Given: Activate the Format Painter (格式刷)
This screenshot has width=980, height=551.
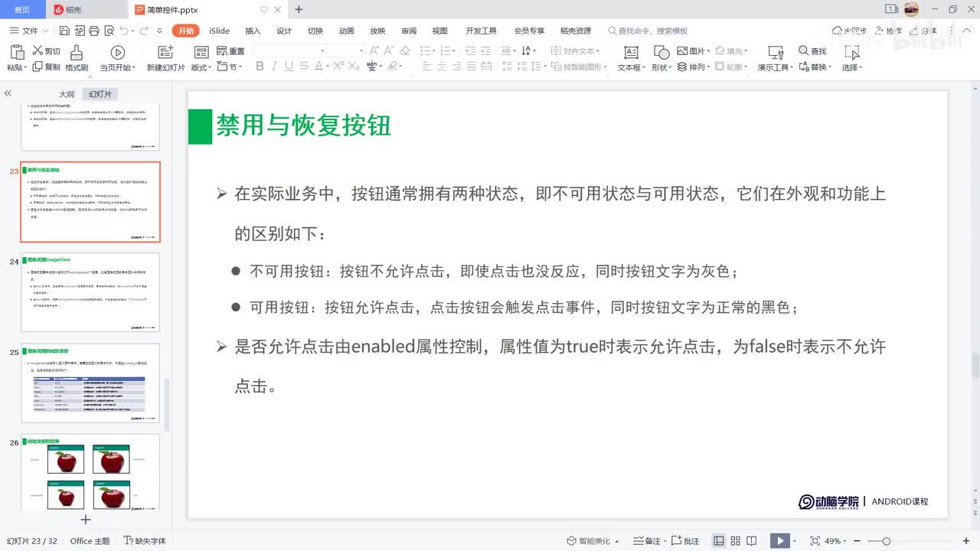Looking at the screenshot, I should pyautogui.click(x=77, y=58).
